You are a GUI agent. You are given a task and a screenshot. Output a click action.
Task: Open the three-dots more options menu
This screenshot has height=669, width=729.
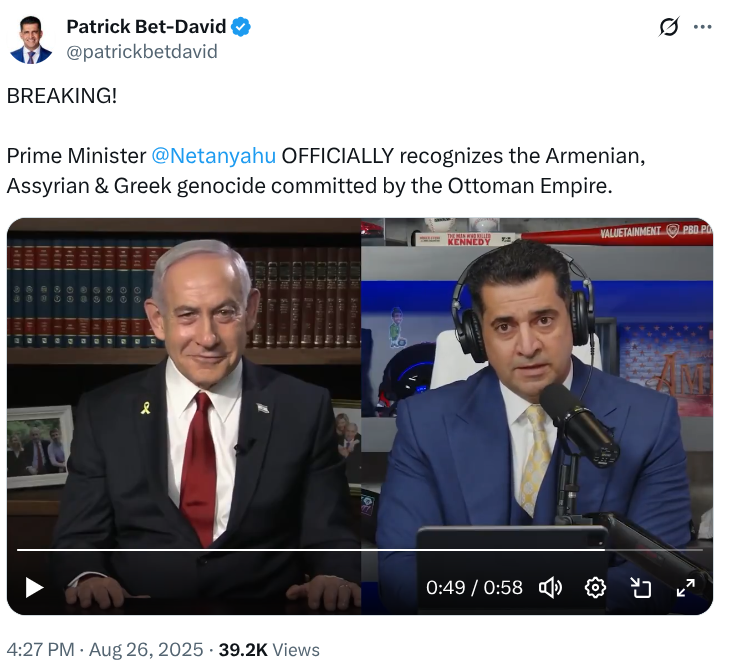(702, 27)
